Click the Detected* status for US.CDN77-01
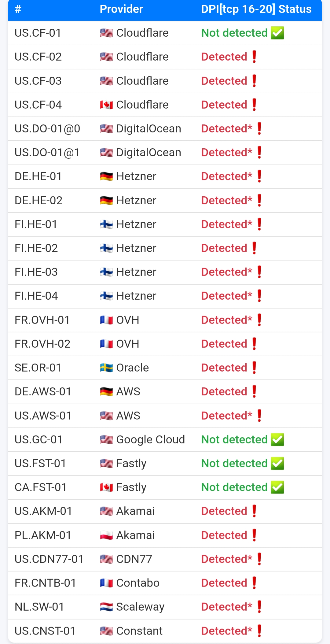330x644 pixels. pyautogui.click(x=227, y=559)
